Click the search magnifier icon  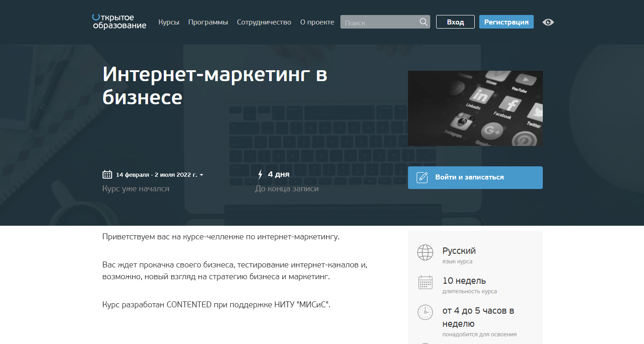tap(423, 21)
